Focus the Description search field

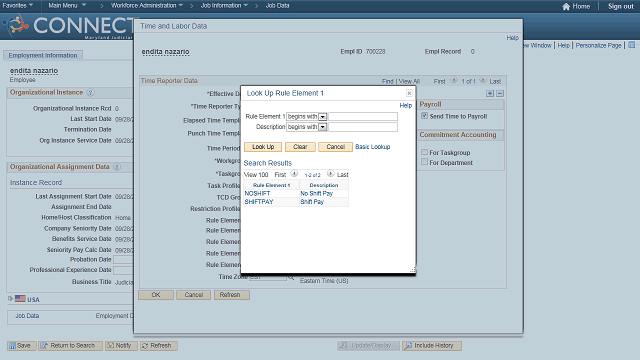pos(363,127)
